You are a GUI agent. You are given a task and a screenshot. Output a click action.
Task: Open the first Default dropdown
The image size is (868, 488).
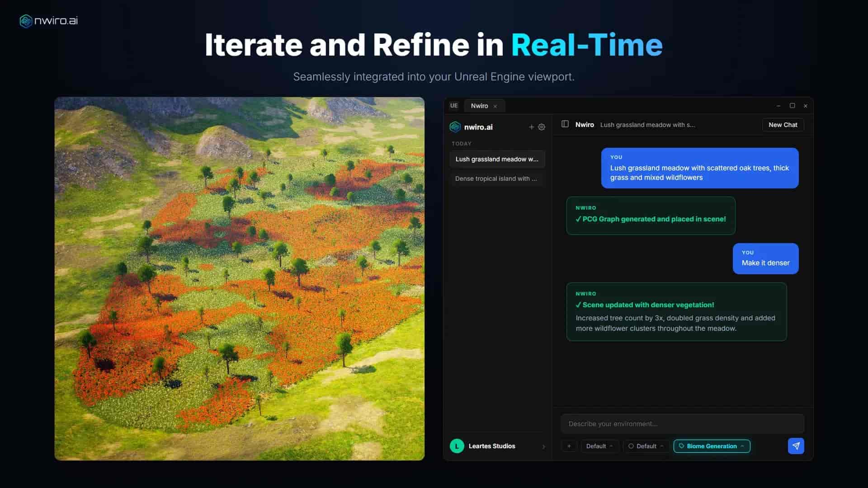(x=599, y=446)
